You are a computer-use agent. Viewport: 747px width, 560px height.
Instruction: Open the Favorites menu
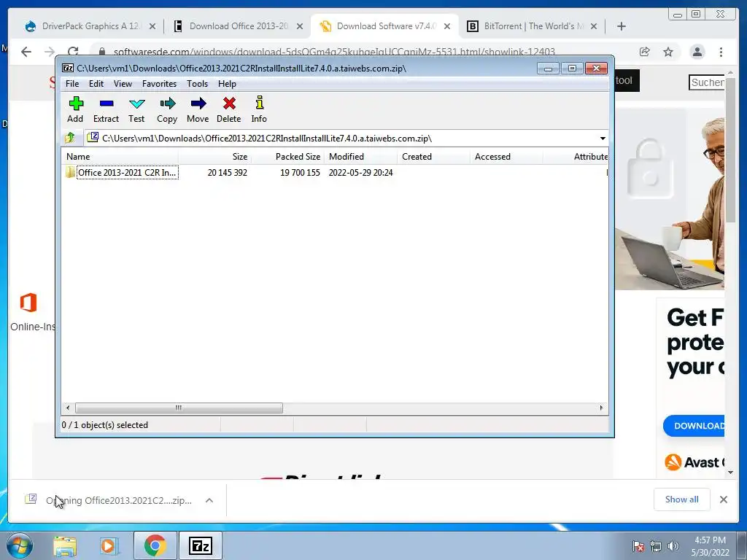click(x=159, y=84)
